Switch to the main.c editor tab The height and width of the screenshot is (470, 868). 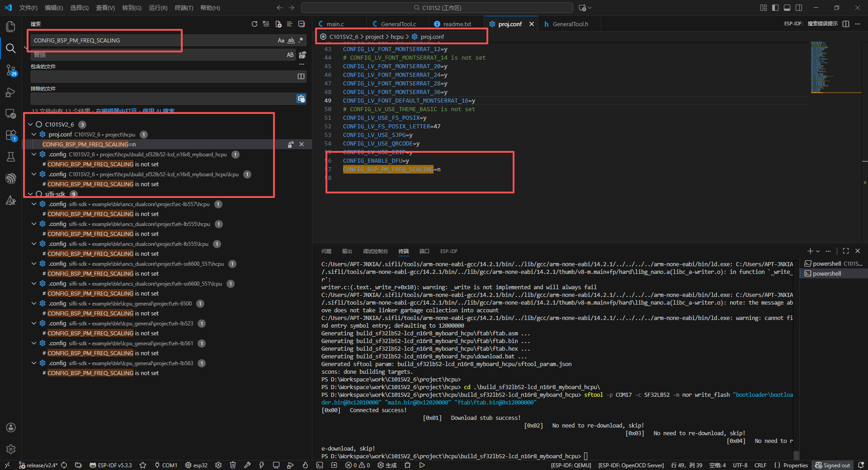[x=335, y=24]
